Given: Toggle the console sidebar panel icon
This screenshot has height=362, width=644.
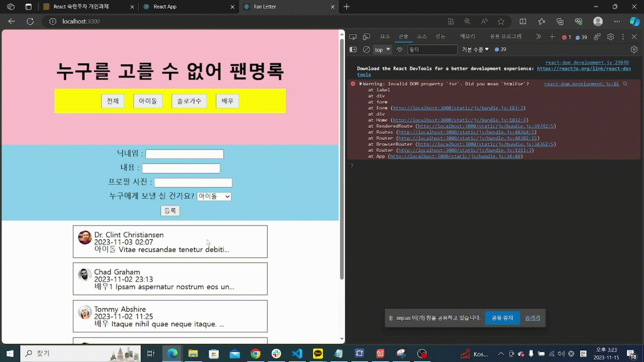Looking at the screenshot, I should pos(353,50).
